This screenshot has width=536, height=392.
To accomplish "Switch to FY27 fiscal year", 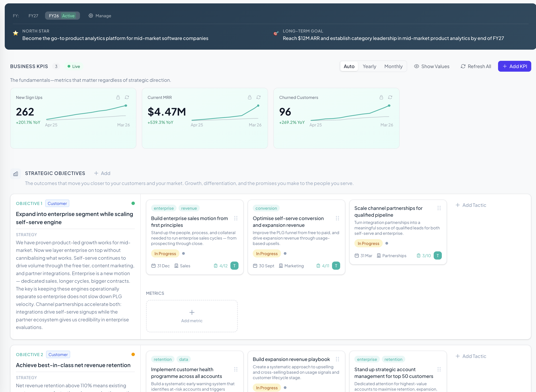I will (33, 16).
